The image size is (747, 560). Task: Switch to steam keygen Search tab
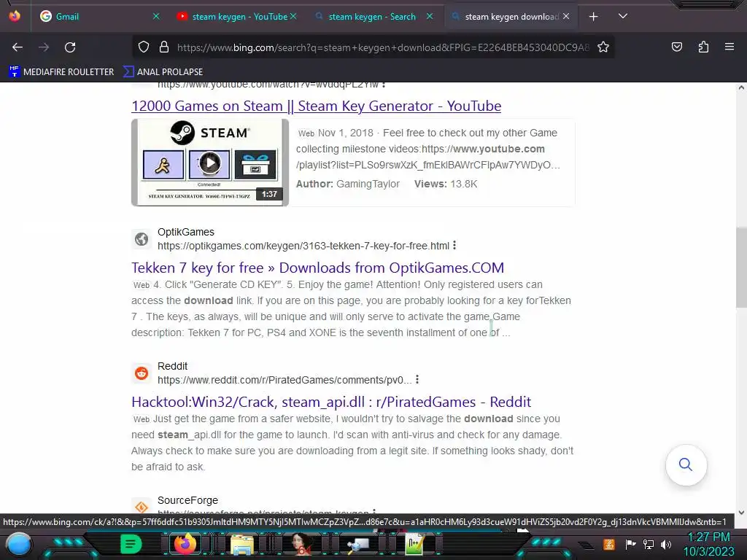click(373, 17)
